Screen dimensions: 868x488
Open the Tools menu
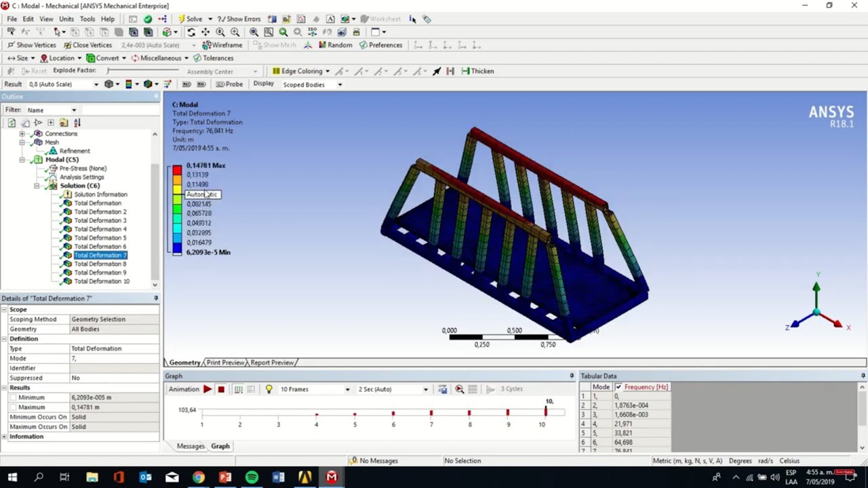point(87,19)
